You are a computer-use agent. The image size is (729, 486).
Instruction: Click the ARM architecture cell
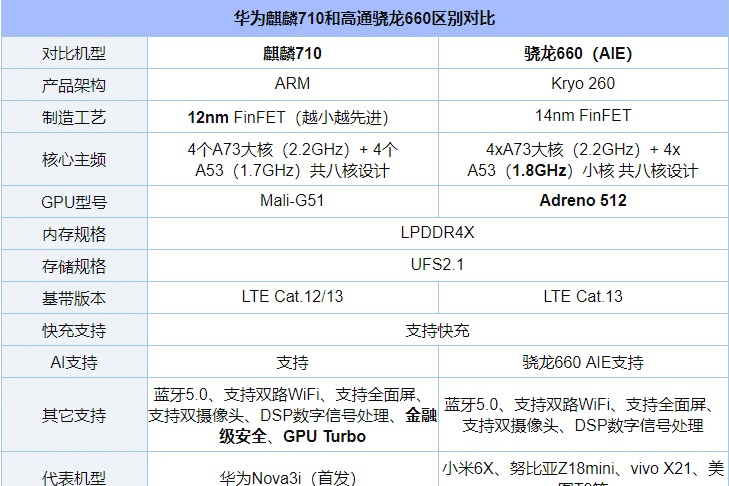pos(291,84)
